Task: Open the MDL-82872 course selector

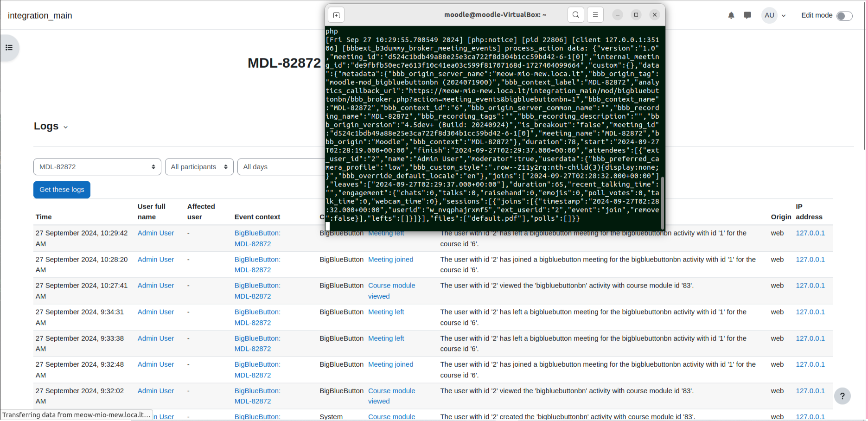Action: pyautogui.click(x=97, y=167)
